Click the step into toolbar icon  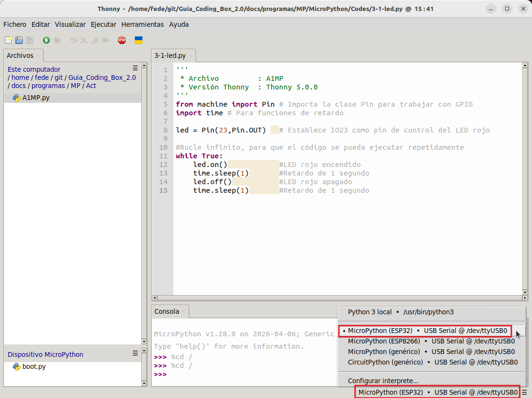[x=84, y=40]
